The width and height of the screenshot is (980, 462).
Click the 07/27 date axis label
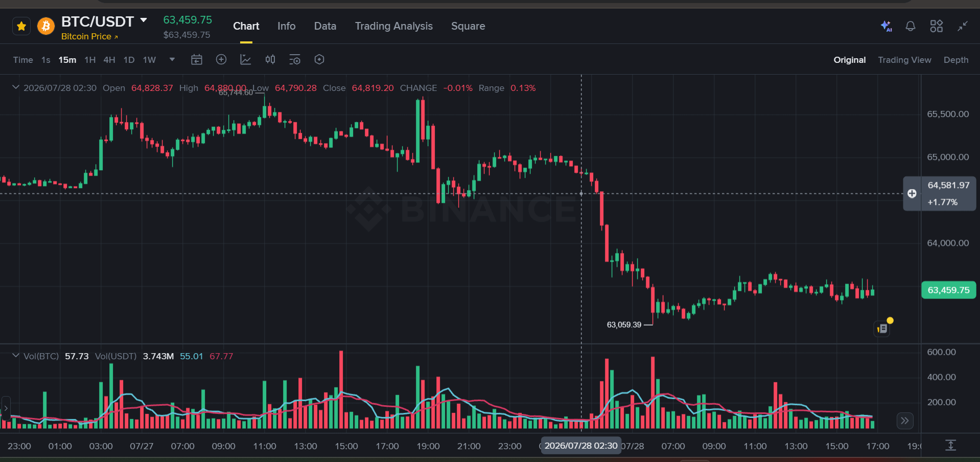(142, 446)
